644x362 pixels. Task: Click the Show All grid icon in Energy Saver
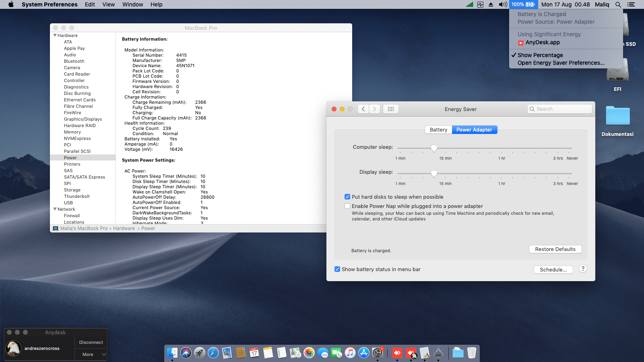coord(390,109)
